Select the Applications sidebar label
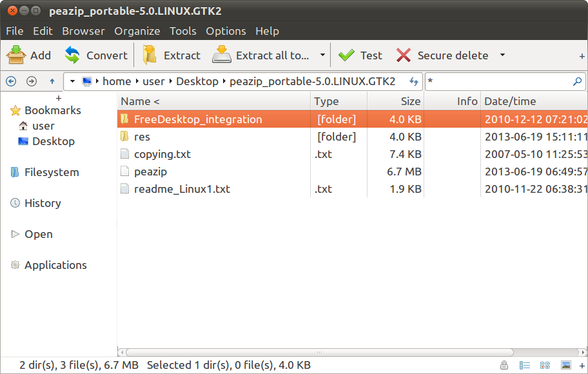 [55, 265]
